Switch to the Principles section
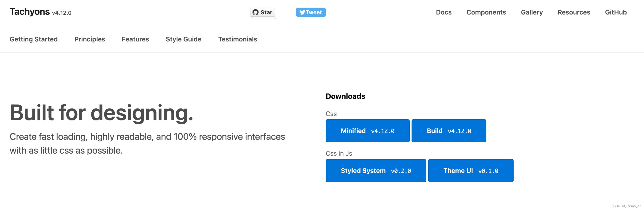The height and width of the screenshot is (210, 644). [x=90, y=39]
